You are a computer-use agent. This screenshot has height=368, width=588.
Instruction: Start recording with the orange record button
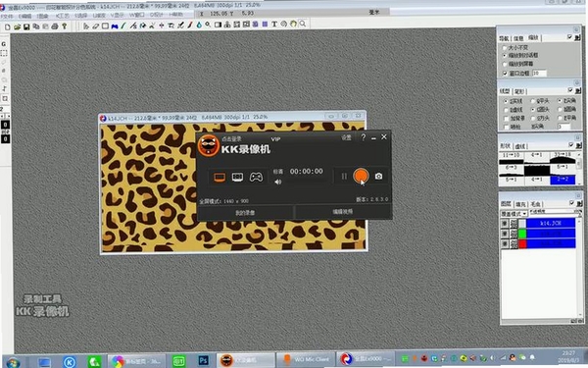pyautogui.click(x=361, y=176)
